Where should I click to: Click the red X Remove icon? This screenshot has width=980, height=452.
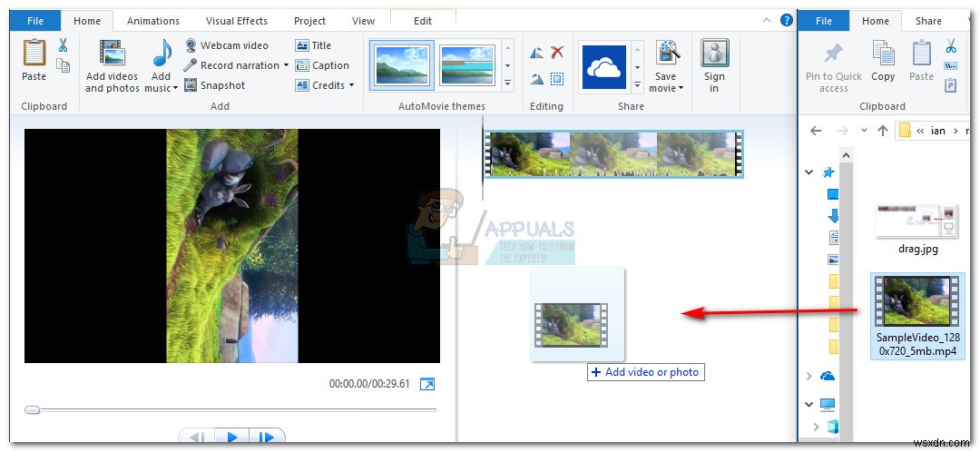(557, 53)
